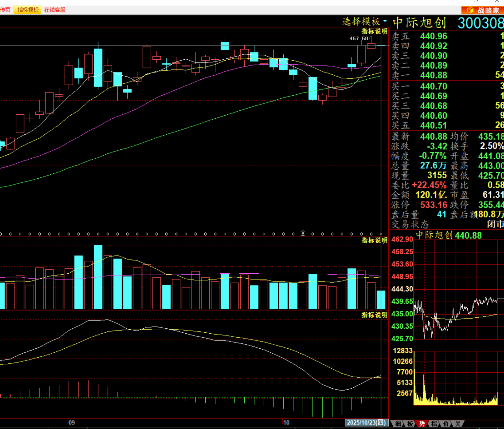Click the 盘后量 value 41

[x=441, y=214]
